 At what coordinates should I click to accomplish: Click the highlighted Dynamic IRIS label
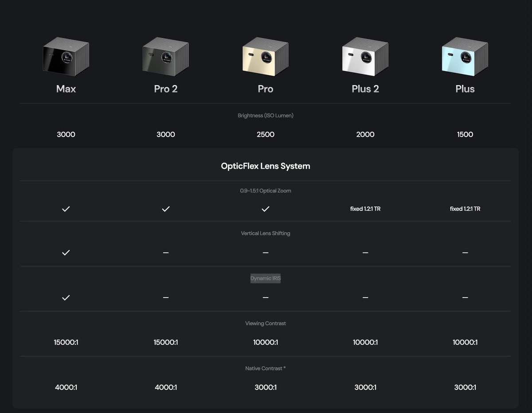coord(266,278)
